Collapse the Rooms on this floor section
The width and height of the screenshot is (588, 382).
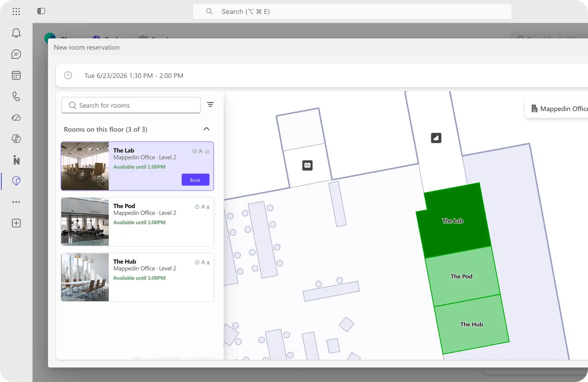[206, 129]
